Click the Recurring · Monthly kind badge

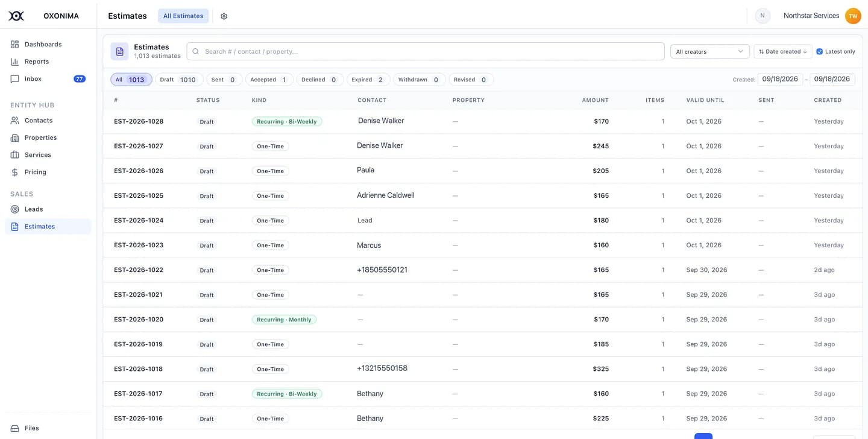coord(284,320)
